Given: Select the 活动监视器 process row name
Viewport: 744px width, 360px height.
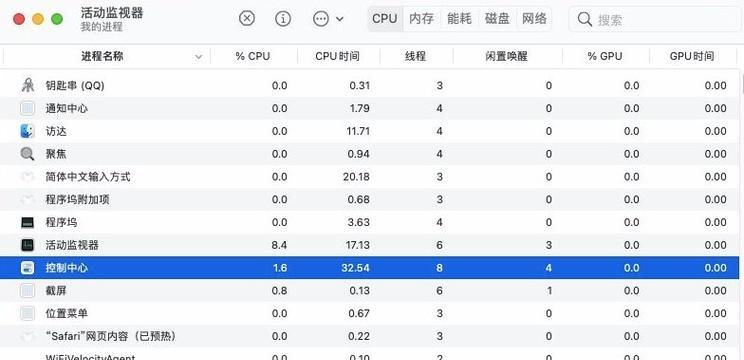Looking at the screenshot, I should click(x=72, y=245).
